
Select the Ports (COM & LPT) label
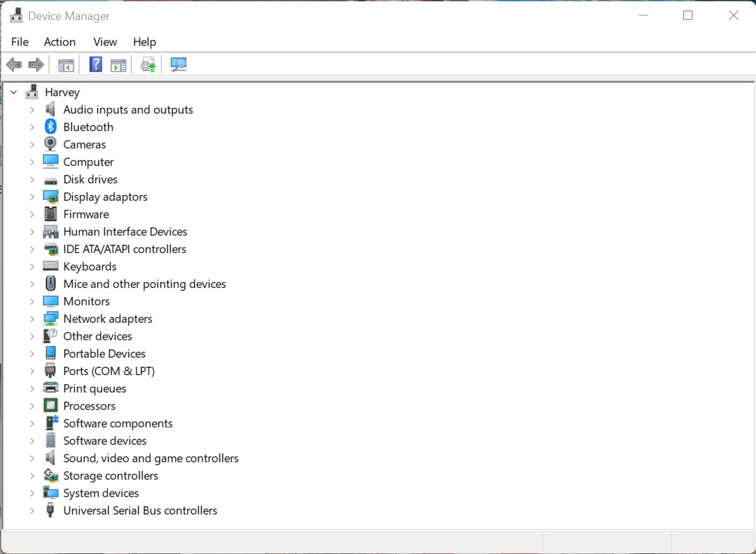pos(109,371)
